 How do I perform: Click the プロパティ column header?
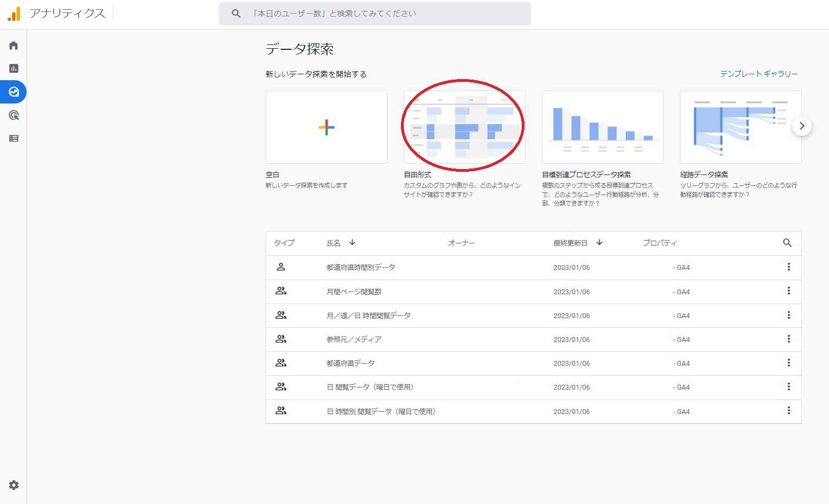tap(659, 243)
